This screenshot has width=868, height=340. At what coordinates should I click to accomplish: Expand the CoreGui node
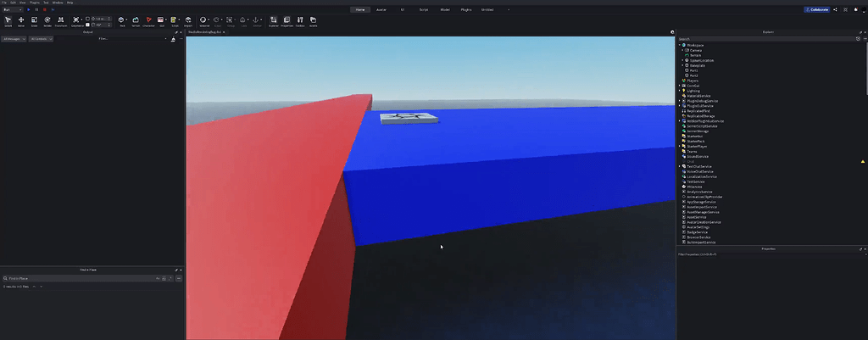pyautogui.click(x=679, y=86)
